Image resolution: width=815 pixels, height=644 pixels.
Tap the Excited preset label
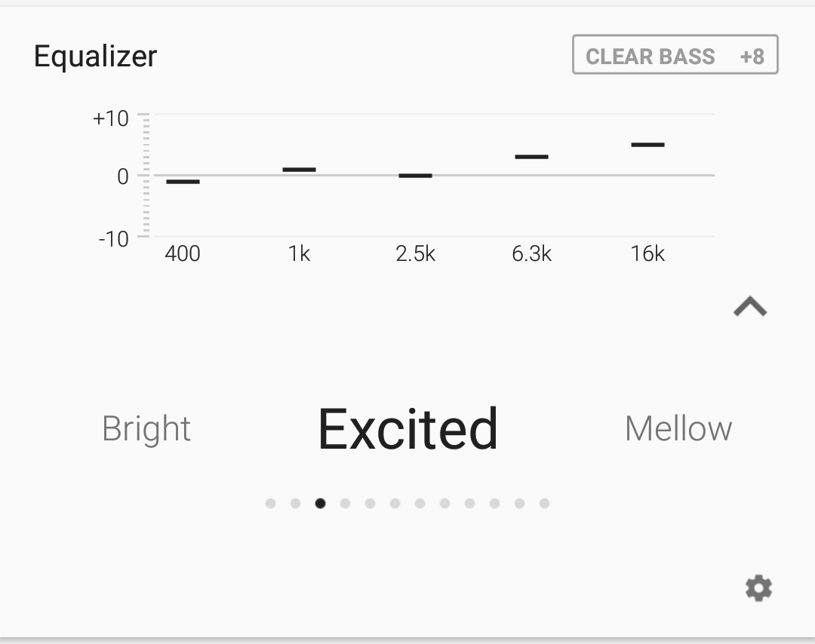(x=408, y=429)
